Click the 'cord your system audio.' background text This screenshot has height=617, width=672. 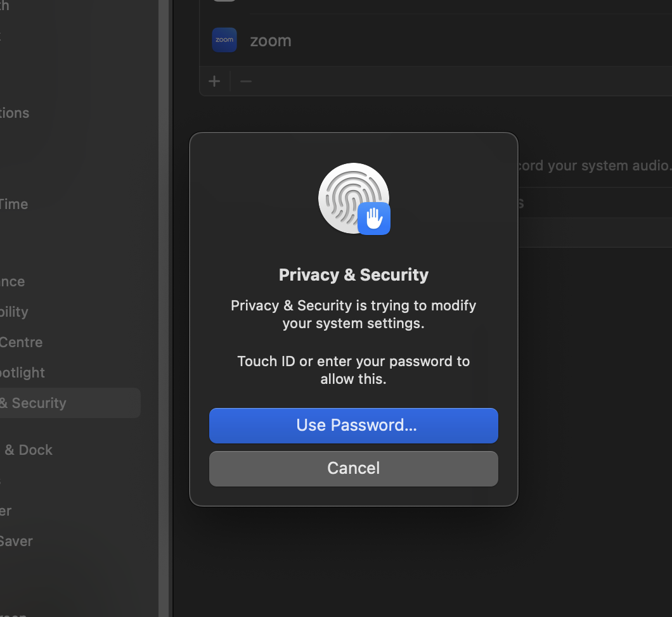point(595,166)
